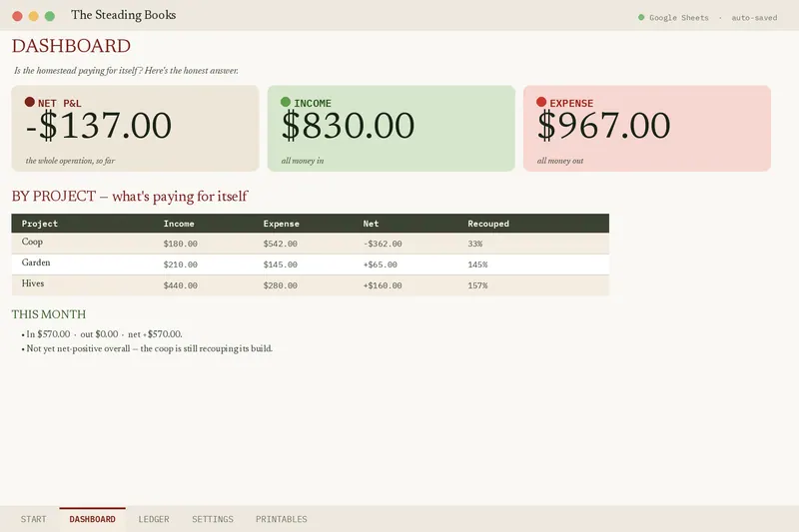Click the 'all money out' caption
The image size is (799, 532).
point(560,161)
